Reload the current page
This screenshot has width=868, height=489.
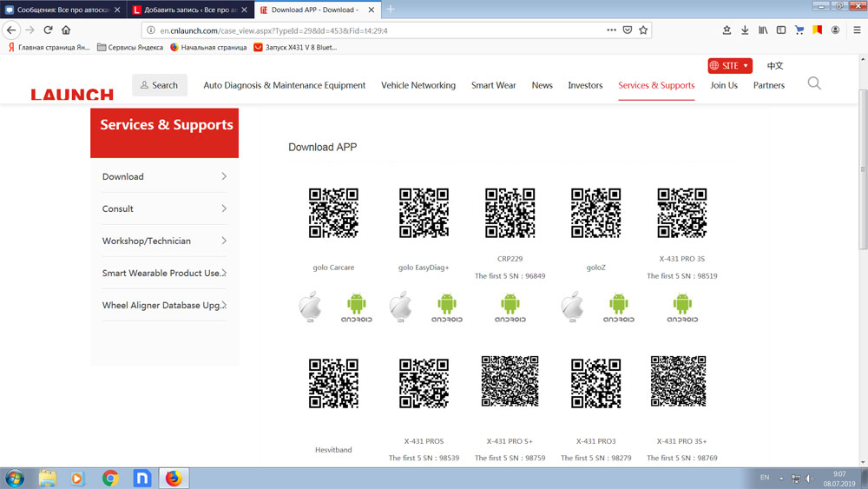coord(48,30)
